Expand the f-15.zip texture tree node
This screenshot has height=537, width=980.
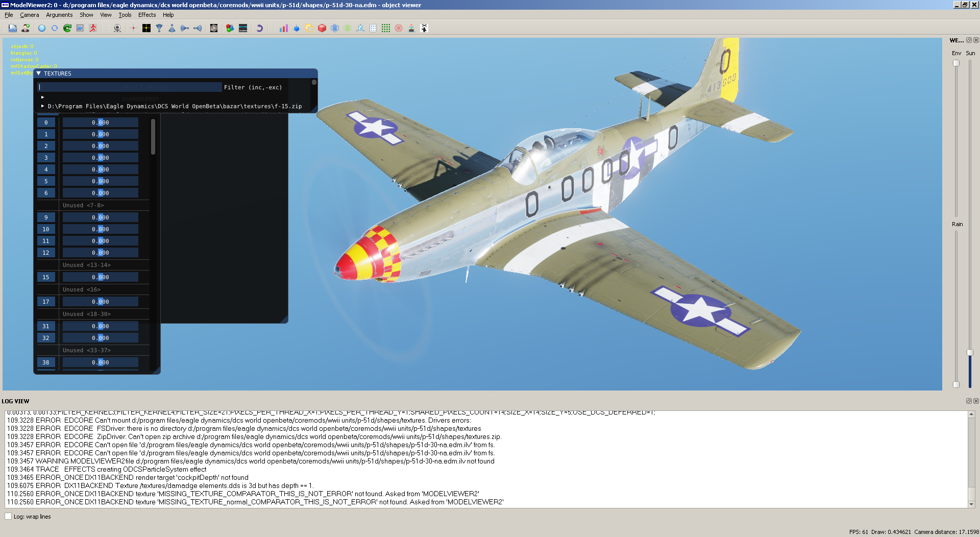click(x=43, y=106)
